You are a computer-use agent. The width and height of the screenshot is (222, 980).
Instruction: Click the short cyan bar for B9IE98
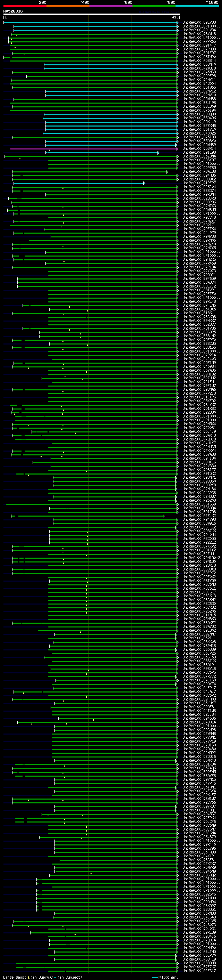(x=102, y=153)
